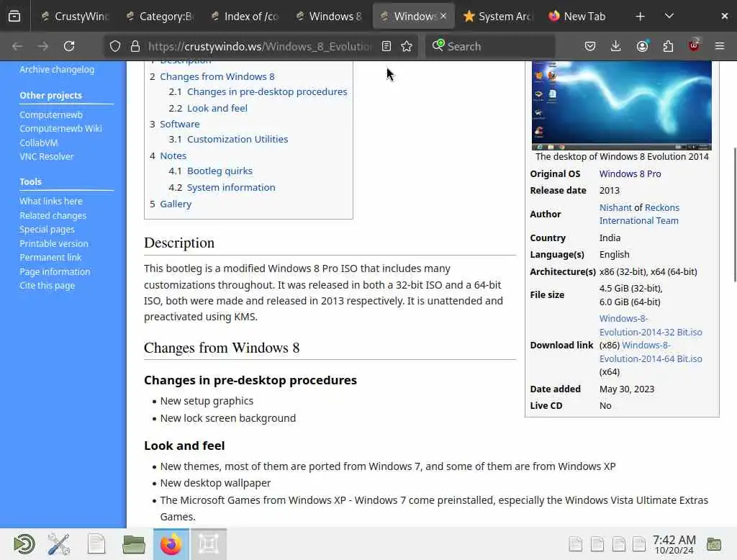Close the active Windows tab
737x560 pixels.
[x=443, y=16]
